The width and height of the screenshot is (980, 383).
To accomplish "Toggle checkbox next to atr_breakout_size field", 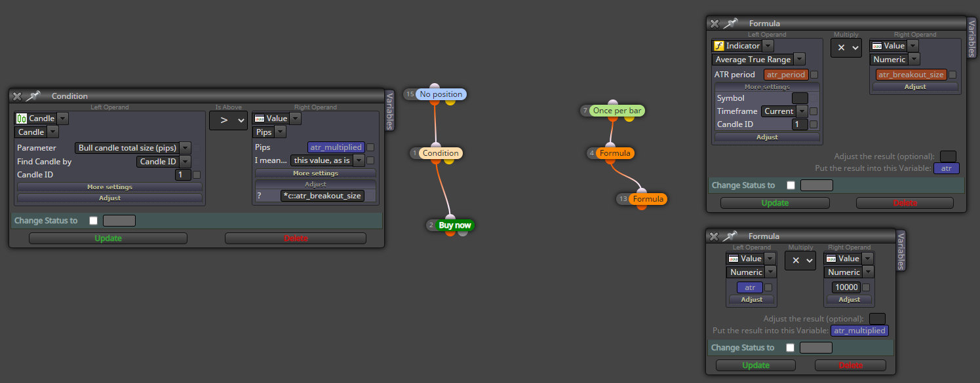I will 952,75.
